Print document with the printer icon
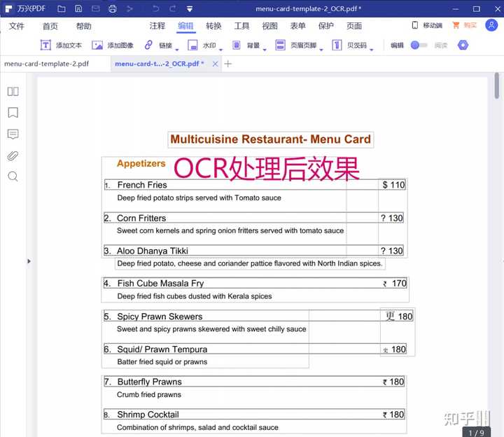This screenshot has height=437, width=504. pyautogui.click(x=112, y=8)
